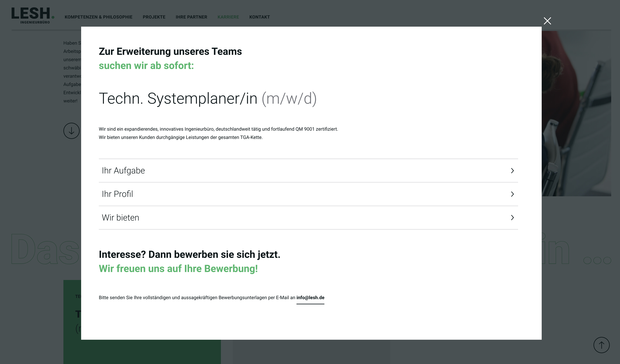Open the Kontakt menu item

[259, 17]
